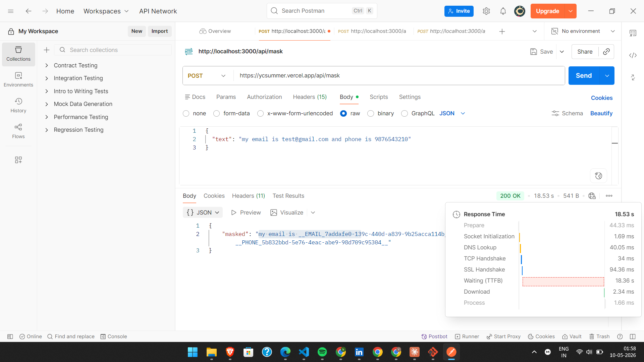Viewport: 644px width, 362px height.
Task: Switch to the Authorization tab
Action: 264,97
